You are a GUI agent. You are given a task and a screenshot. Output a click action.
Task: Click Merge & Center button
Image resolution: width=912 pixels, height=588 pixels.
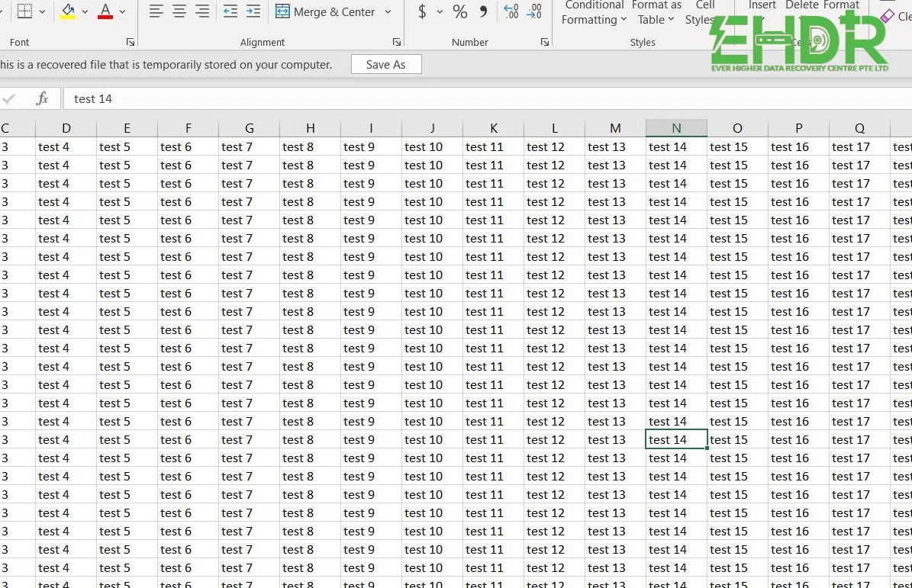point(325,12)
